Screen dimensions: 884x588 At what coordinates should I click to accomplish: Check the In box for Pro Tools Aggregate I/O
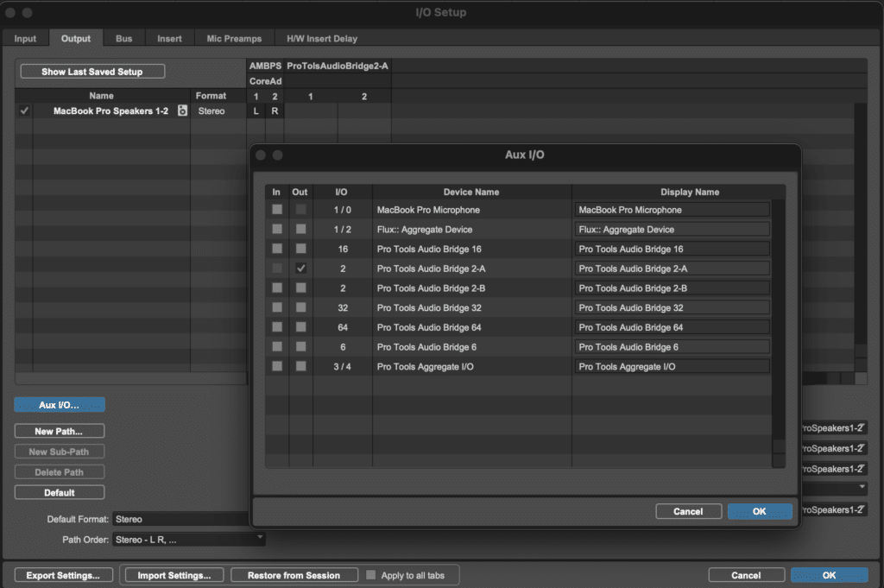click(x=277, y=366)
